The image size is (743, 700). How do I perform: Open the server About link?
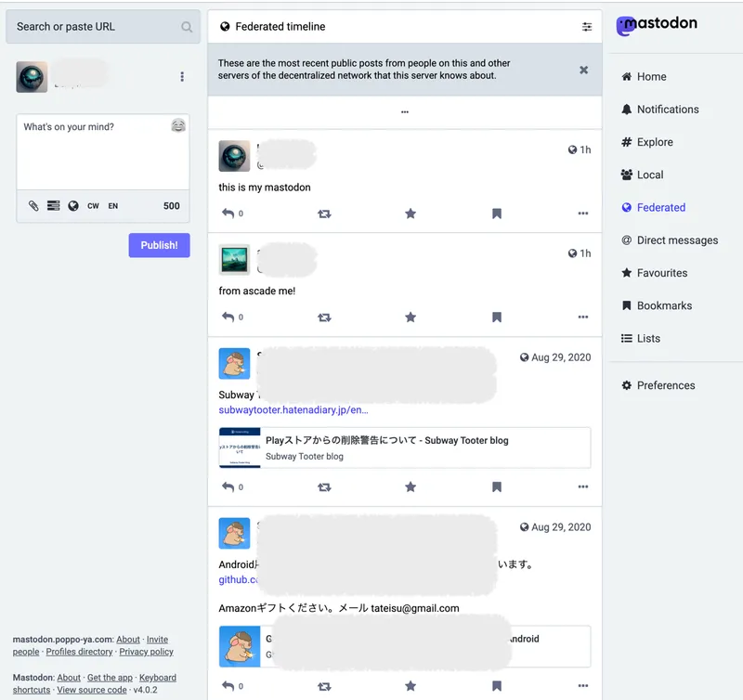pos(128,640)
